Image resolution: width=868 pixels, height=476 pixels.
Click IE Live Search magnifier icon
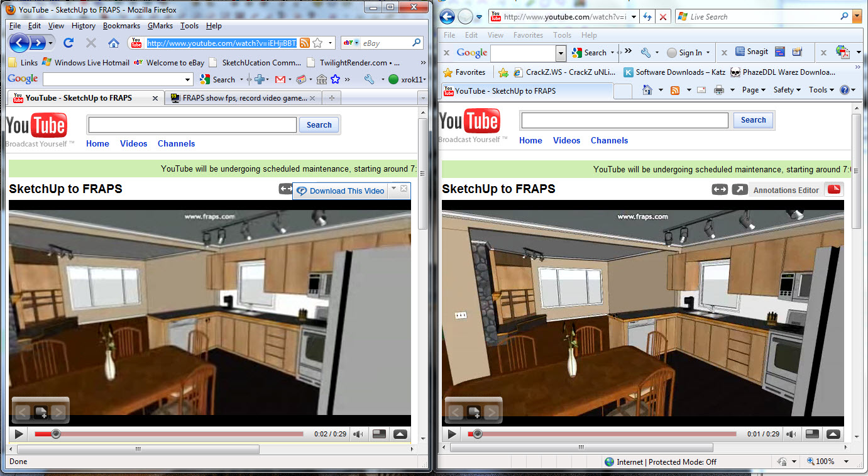coord(845,17)
